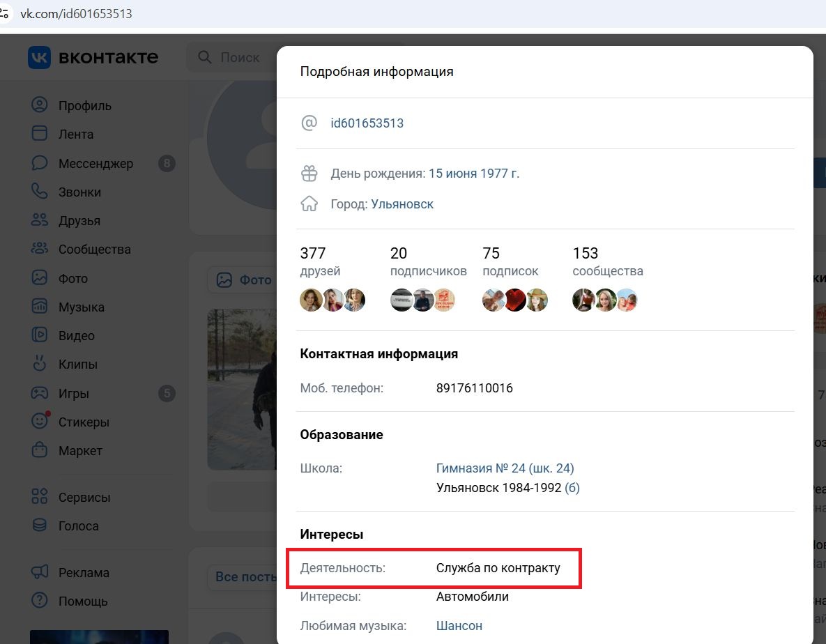Click the VK logo icon
826x644 pixels.
[x=39, y=57]
